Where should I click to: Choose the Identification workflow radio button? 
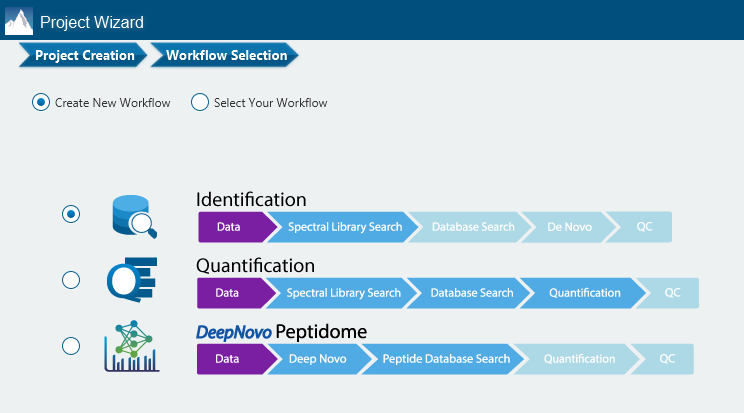click(71, 214)
